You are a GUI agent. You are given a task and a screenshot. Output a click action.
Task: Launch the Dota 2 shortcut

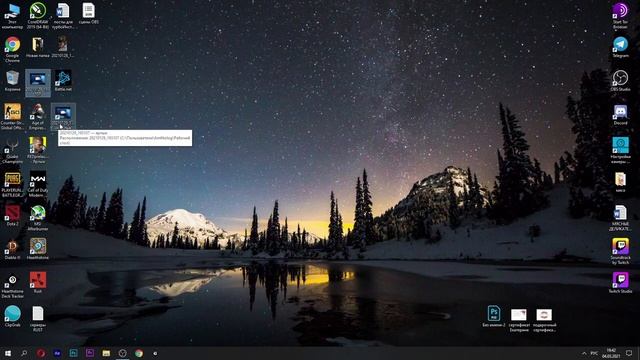pos(12,216)
